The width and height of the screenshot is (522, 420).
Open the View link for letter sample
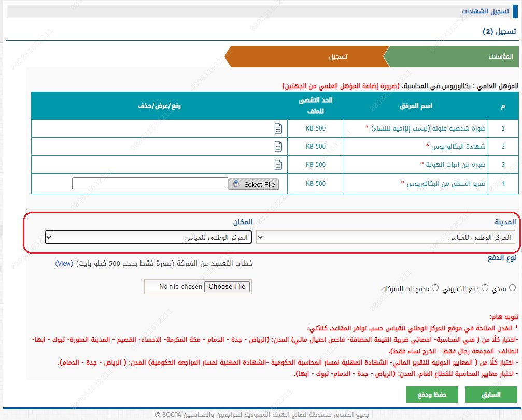(x=63, y=264)
